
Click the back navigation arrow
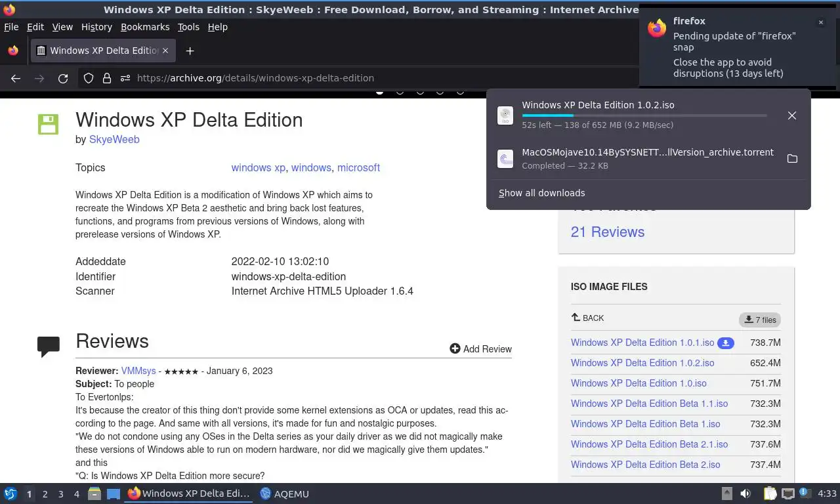pyautogui.click(x=16, y=78)
